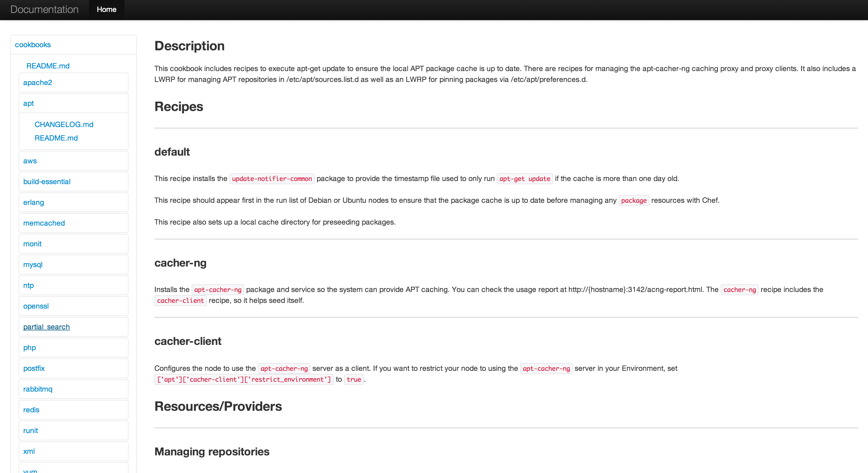Collapse the apt cookbook entry
The height and width of the screenshot is (473, 868).
[28, 103]
